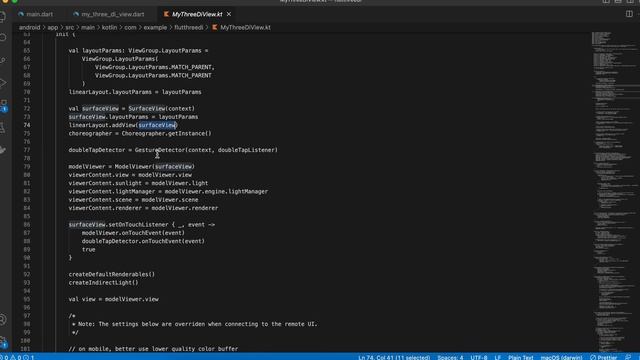Viewport: 640px width, 360px height.
Task: Click 'Ln 74, Col 41' cursor position
Action: (x=394, y=357)
